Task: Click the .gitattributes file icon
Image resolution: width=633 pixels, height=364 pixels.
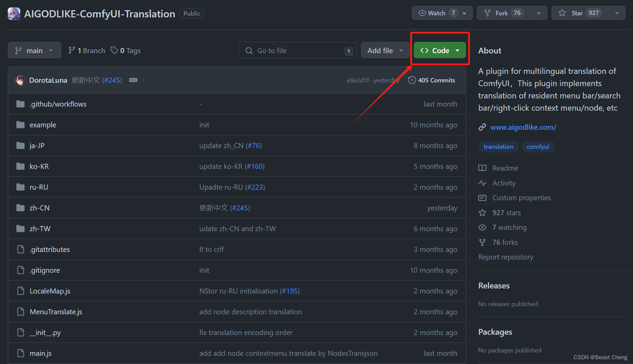Action: (21, 250)
